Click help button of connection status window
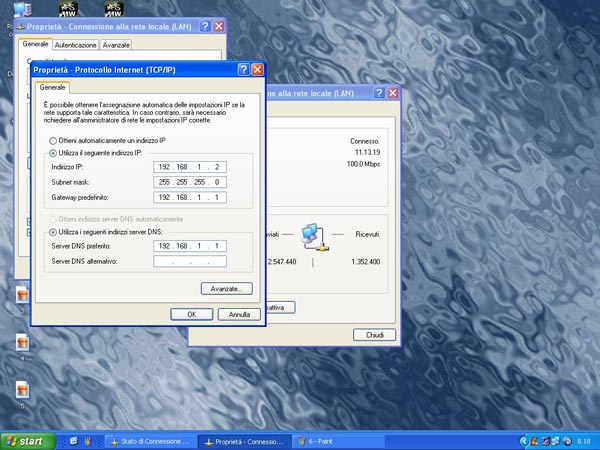Image resolution: width=600 pixels, height=450 pixels. click(379, 93)
